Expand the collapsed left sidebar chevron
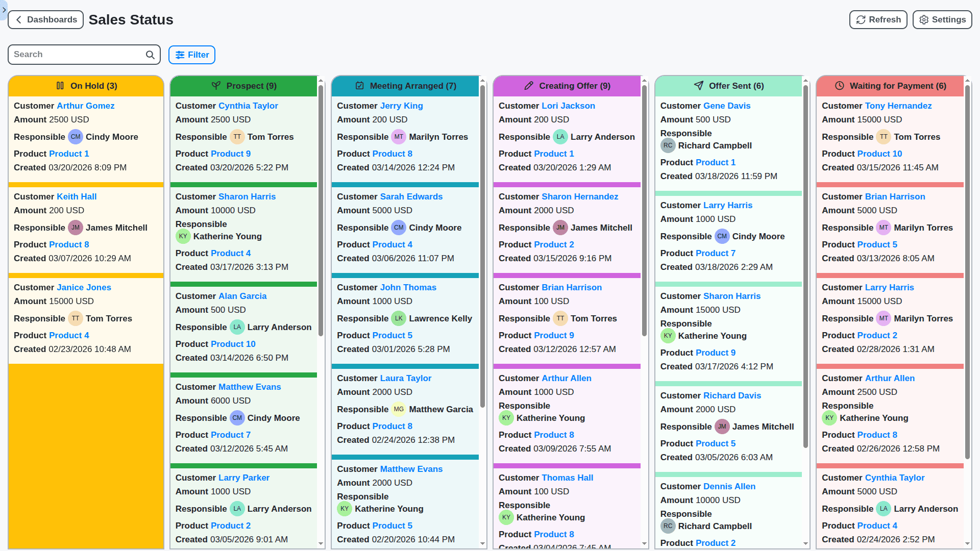The image size is (980, 551). pos(4,10)
